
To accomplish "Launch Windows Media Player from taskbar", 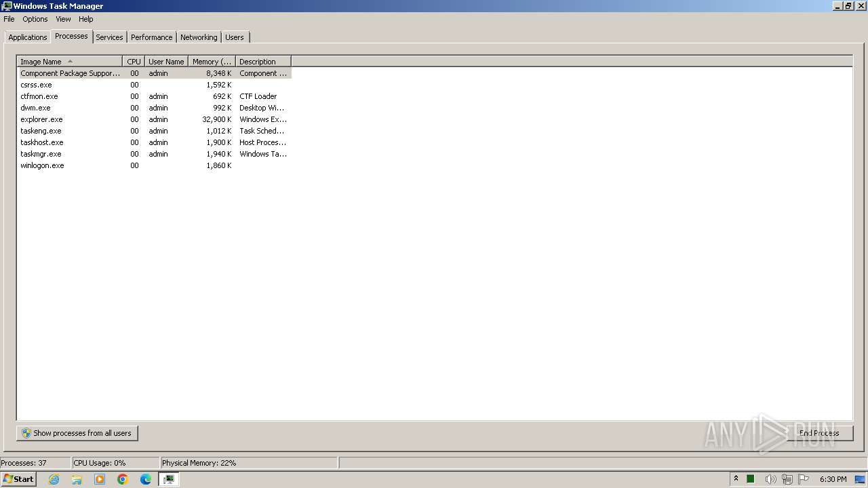I will point(100,479).
